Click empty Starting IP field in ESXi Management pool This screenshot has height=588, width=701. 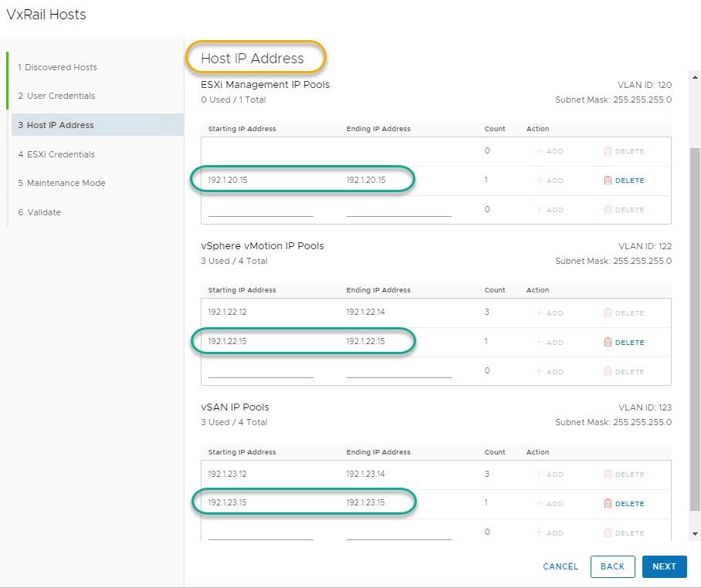point(260,210)
